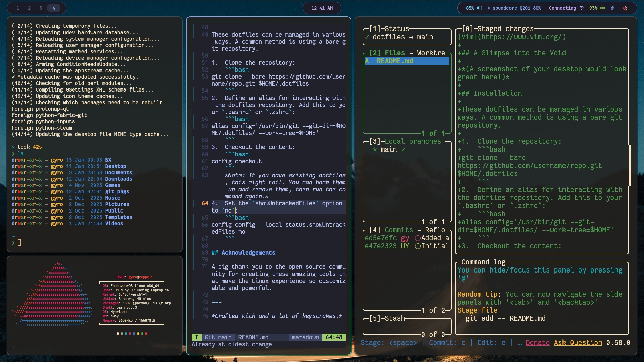Click the insert mode indicator in statusline
The image size is (644, 362).
pos(197,337)
